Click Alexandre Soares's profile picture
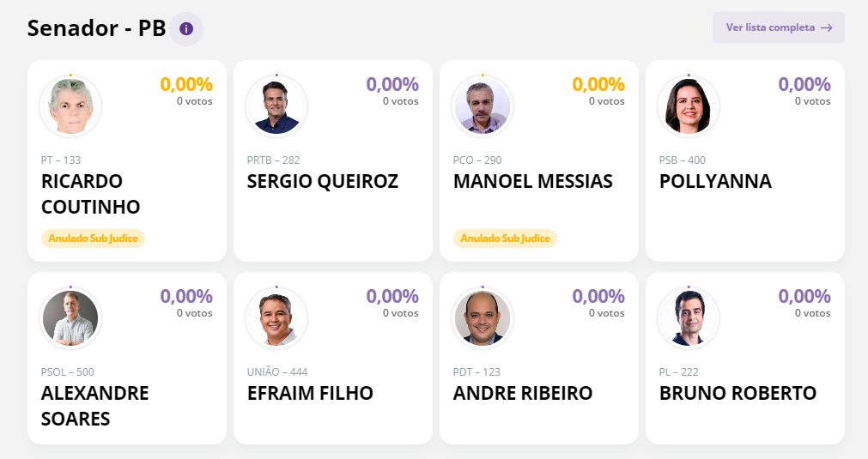Viewport: 868px width, 459px height. tap(70, 318)
